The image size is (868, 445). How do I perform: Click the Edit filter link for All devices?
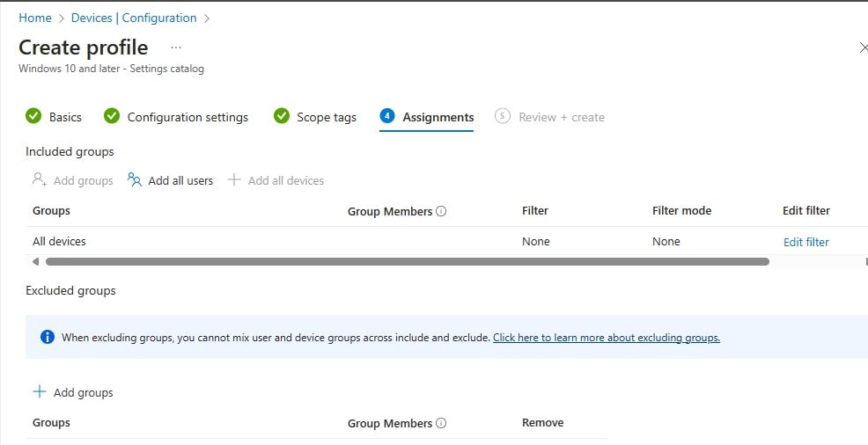[805, 242]
